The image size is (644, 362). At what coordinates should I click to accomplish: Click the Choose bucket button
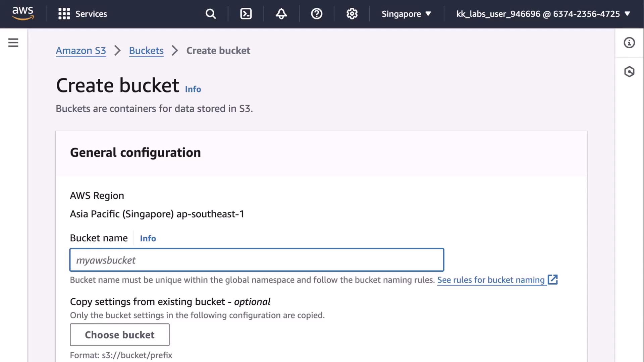(x=120, y=335)
